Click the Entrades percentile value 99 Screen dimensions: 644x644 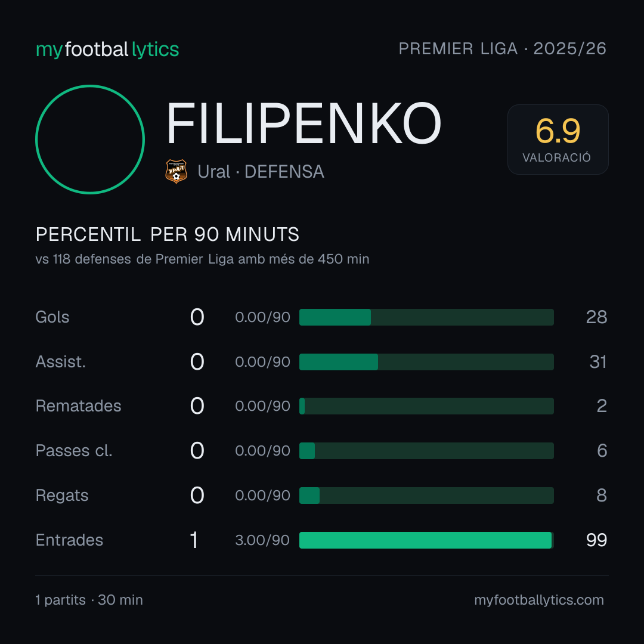click(596, 540)
